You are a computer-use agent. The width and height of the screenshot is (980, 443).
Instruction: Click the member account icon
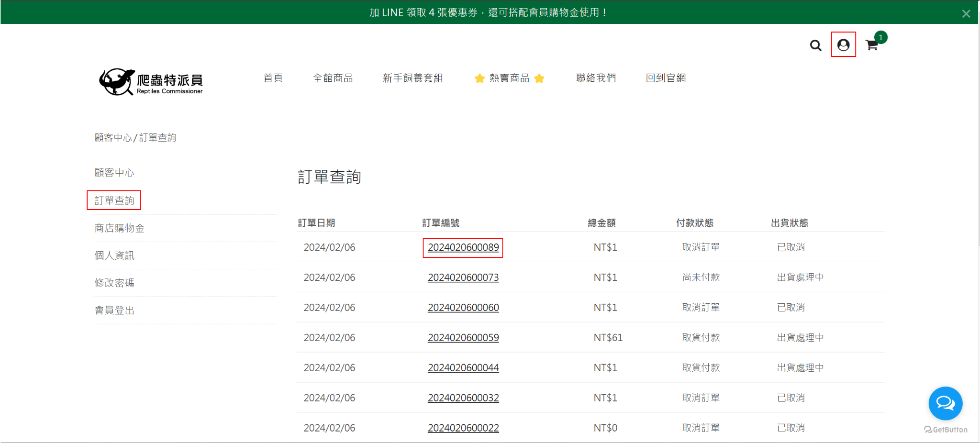(843, 45)
